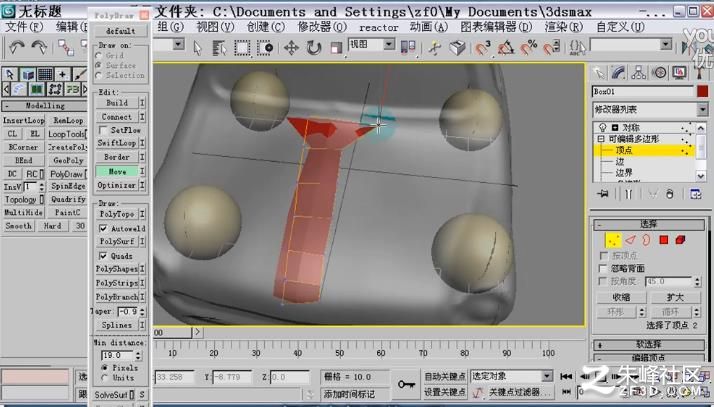Screen dimensions: 714x407
Task: Toggle the Quads checkbox
Action: click(x=103, y=256)
